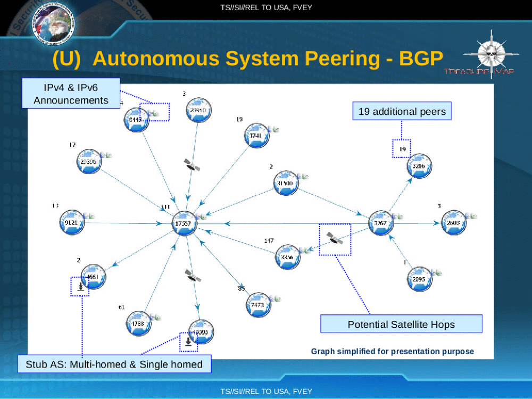The height and width of the screenshot is (399, 532).
Task: Click peer count '2' above node 4661
Action: point(78,260)
